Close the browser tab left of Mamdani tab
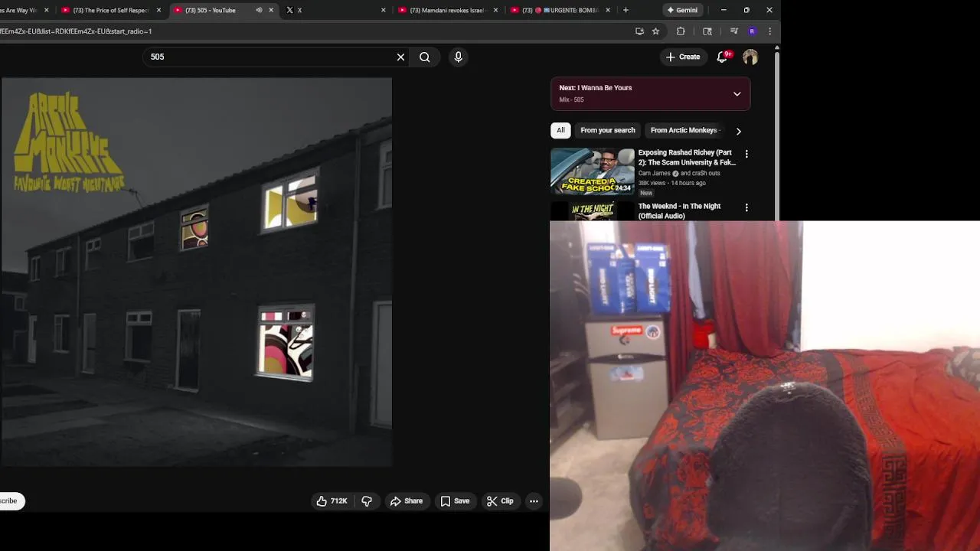 pos(384,10)
